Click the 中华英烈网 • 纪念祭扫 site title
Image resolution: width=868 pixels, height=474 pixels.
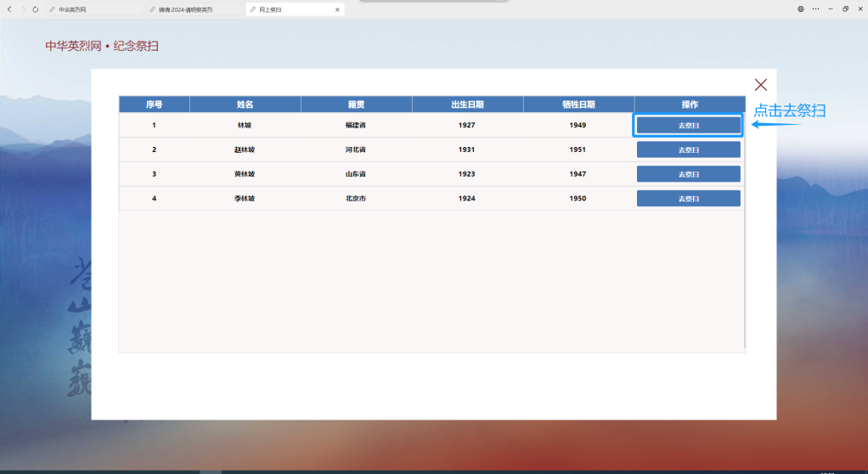102,46
